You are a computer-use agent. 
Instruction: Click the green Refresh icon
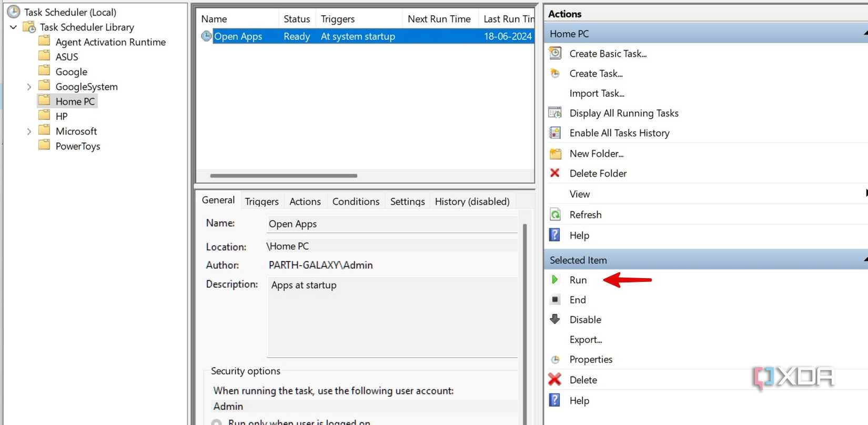(555, 215)
